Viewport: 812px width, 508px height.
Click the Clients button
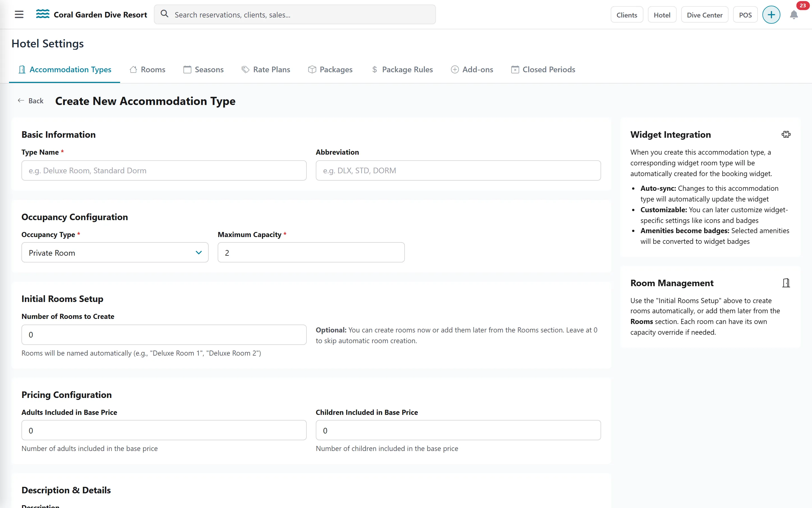626,15
